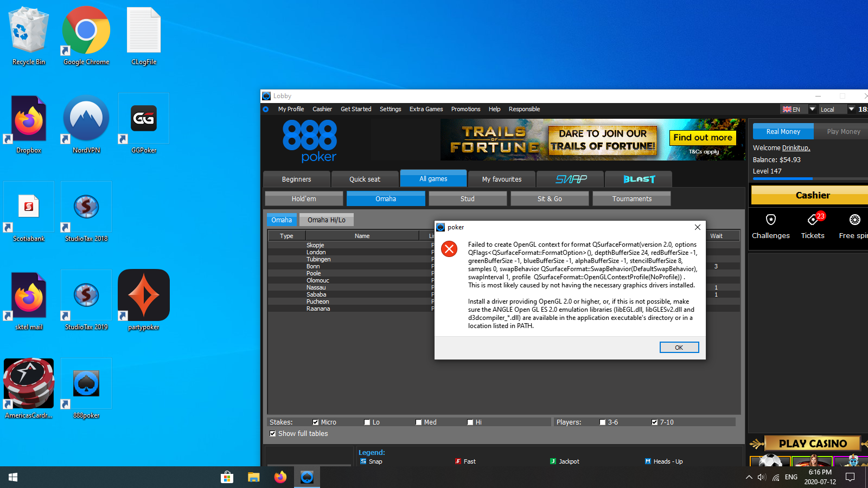Open the Help menu
868x488 pixels.
(x=494, y=109)
